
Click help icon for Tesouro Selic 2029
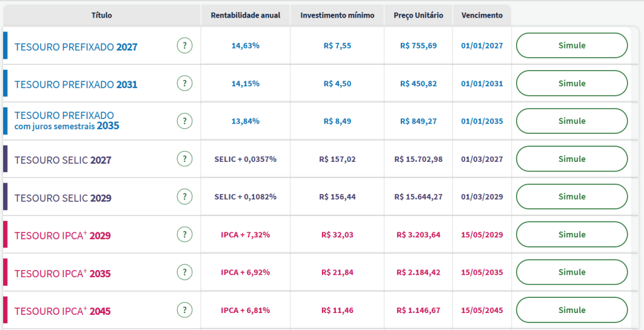tap(184, 196)
